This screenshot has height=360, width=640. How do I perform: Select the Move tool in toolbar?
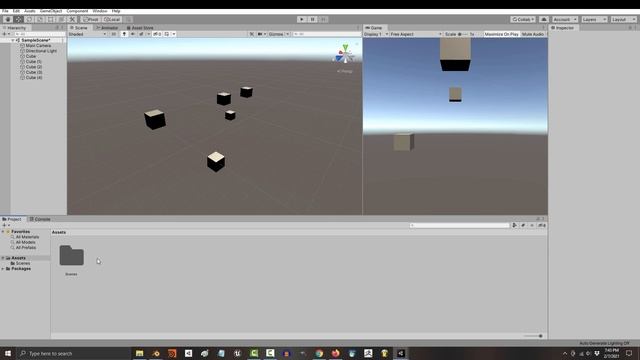19,19
